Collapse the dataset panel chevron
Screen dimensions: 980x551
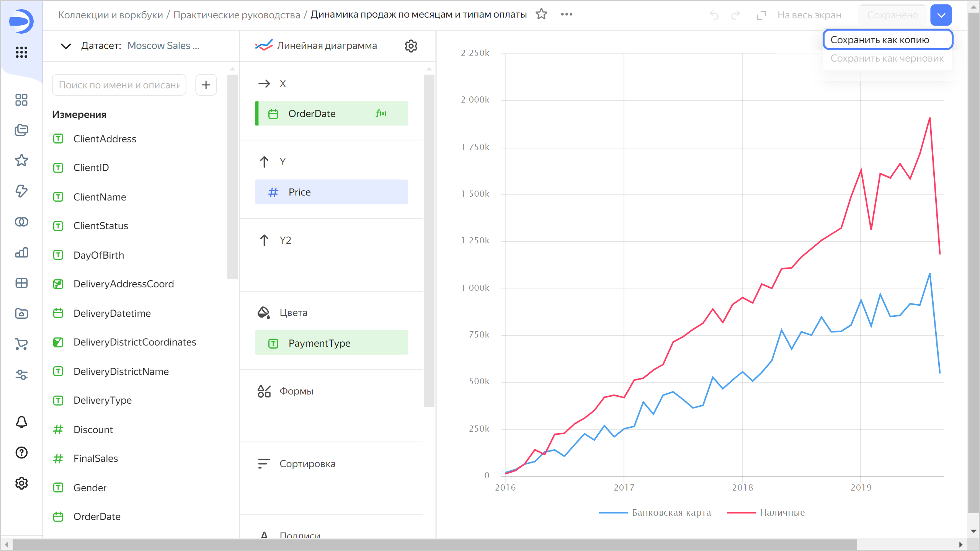click(x=66, y=46)
